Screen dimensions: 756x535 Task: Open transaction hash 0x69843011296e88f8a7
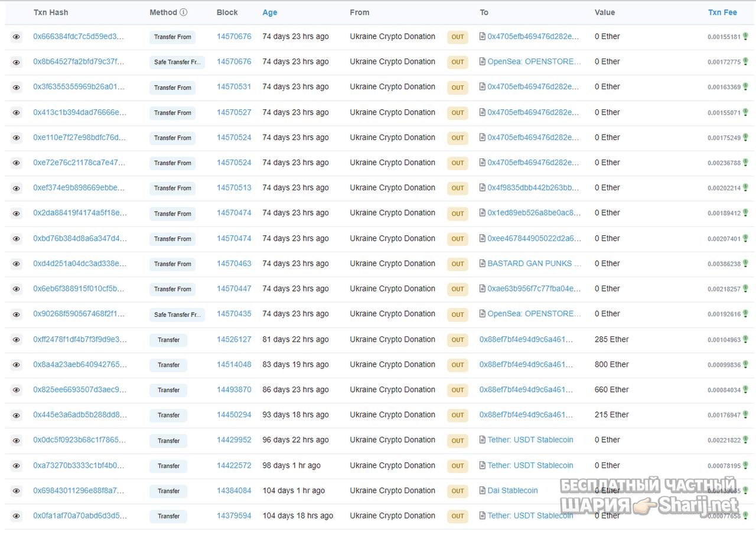click(79, 491)
